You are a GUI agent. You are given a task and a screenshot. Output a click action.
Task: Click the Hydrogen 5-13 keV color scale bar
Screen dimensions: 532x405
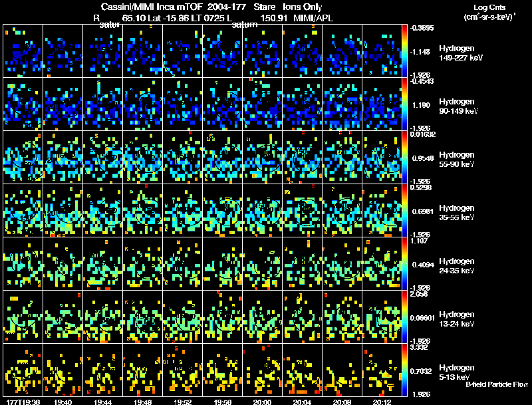coord(404,370)
